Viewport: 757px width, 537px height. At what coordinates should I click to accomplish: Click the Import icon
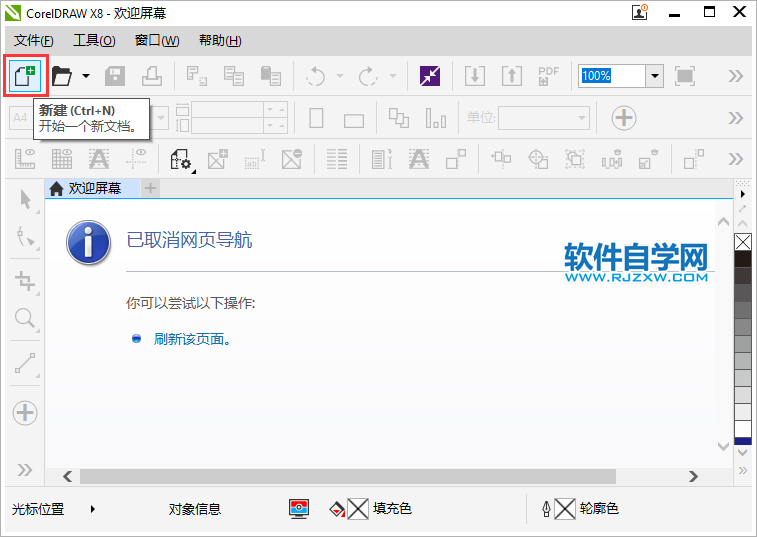[475, 76]
